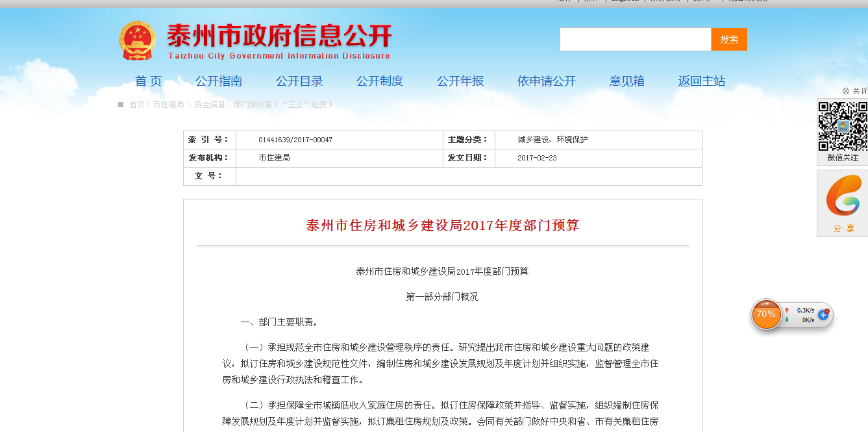Go to 公开目录 in the navigation
Image resolution: width=868 pixels, height=432 pixels.
299,81
